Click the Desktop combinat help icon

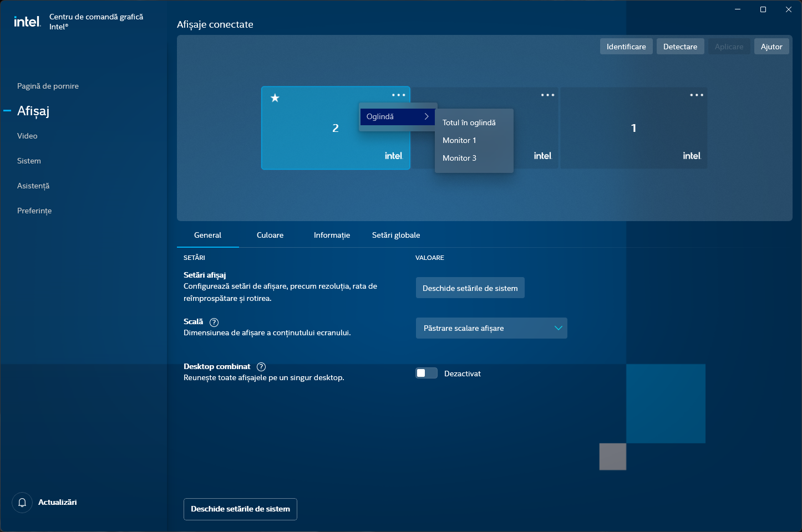(261, 366)
